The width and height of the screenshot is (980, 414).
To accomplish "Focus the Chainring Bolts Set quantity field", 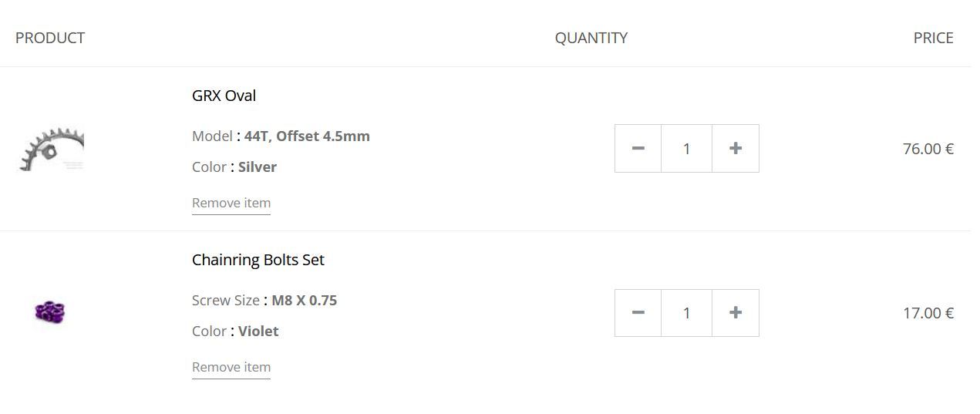I will (x=686, y=312).
